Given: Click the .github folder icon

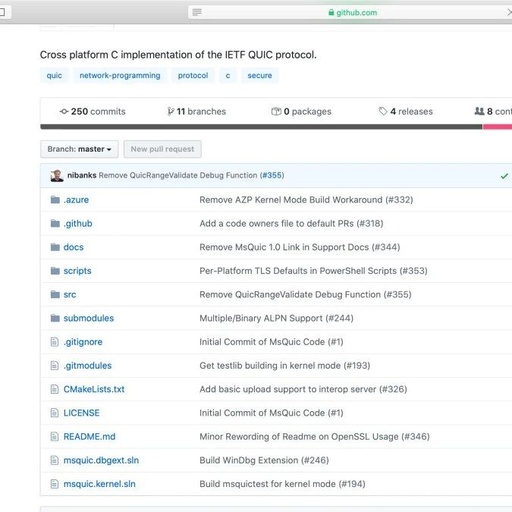Looking at the screenshot, I should pos(55,223).
